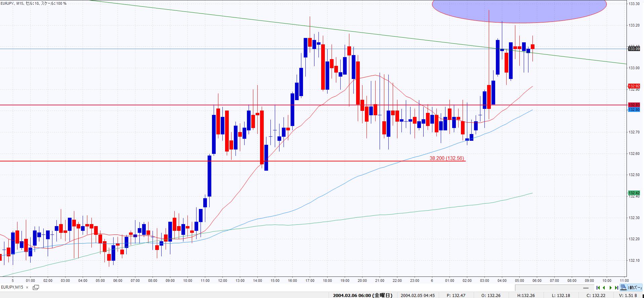Image resolution: width=644 pixels, height=298 pixels.
Task: Step back one bar using left arrow
Action: [x=604, y=288]
